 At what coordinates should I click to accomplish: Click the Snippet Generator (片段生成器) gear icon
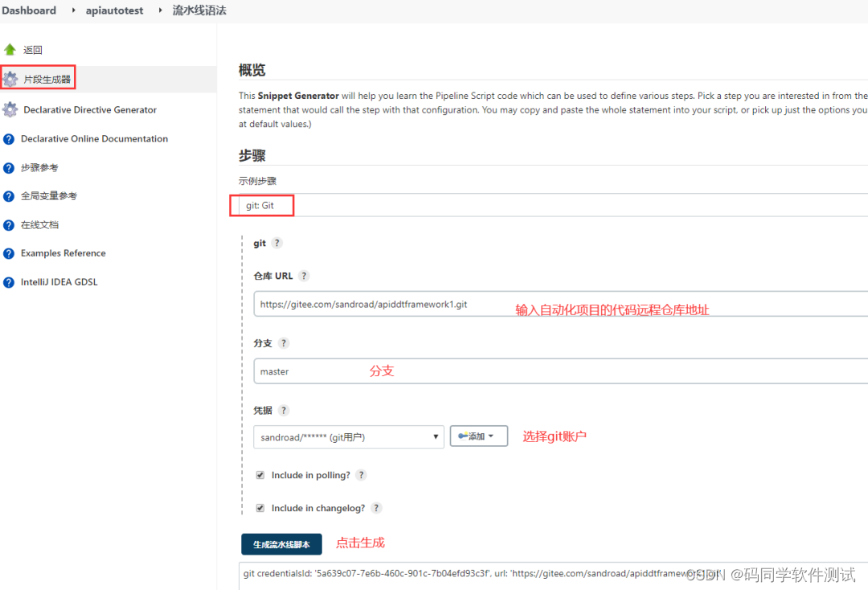(x=10, y=79)
